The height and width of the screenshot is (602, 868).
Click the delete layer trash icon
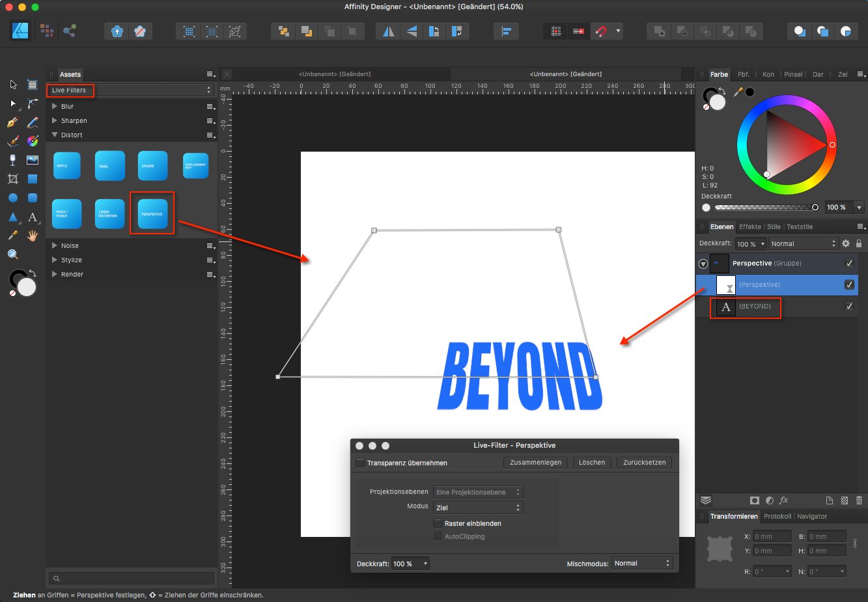[858, 500]
